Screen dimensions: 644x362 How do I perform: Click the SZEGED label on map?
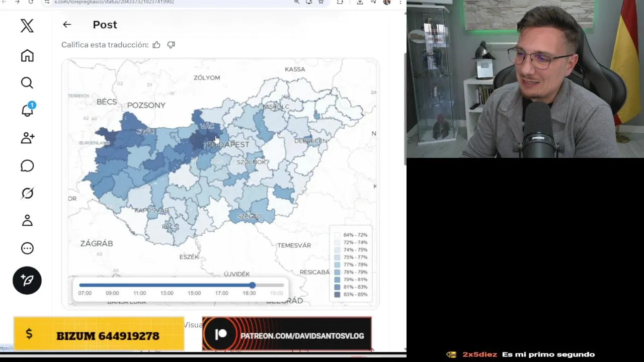pos(249,216)
